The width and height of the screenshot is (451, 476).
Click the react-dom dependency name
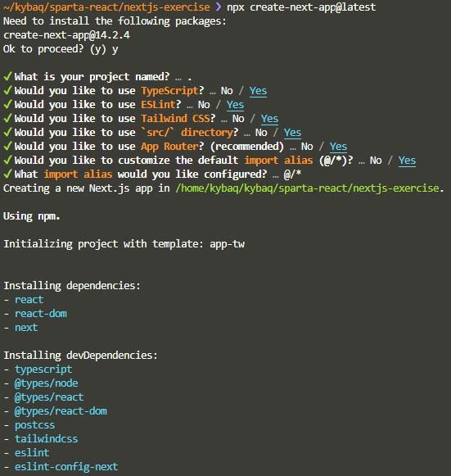pos(41,313)
